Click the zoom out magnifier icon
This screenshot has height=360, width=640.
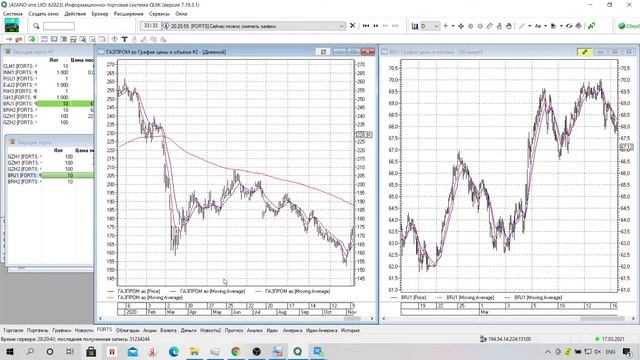coord(480,26)
